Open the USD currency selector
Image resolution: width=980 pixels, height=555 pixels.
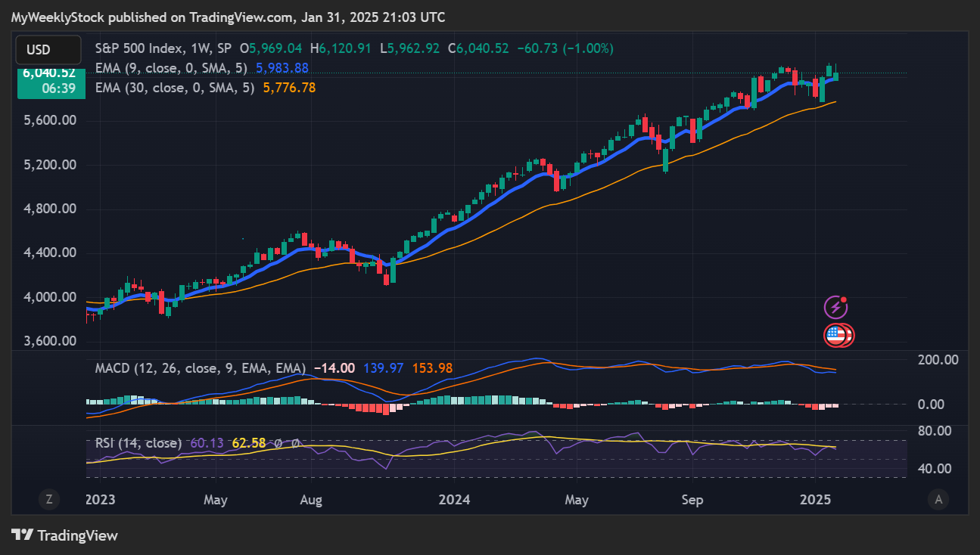point(48,50)
